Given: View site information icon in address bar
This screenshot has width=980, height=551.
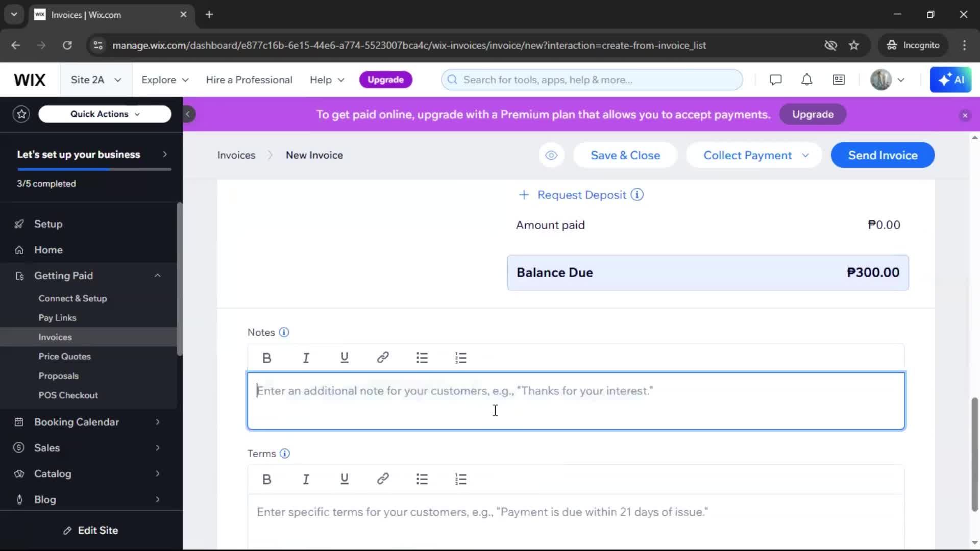Looking at the screenshot, I should point(98,45).
